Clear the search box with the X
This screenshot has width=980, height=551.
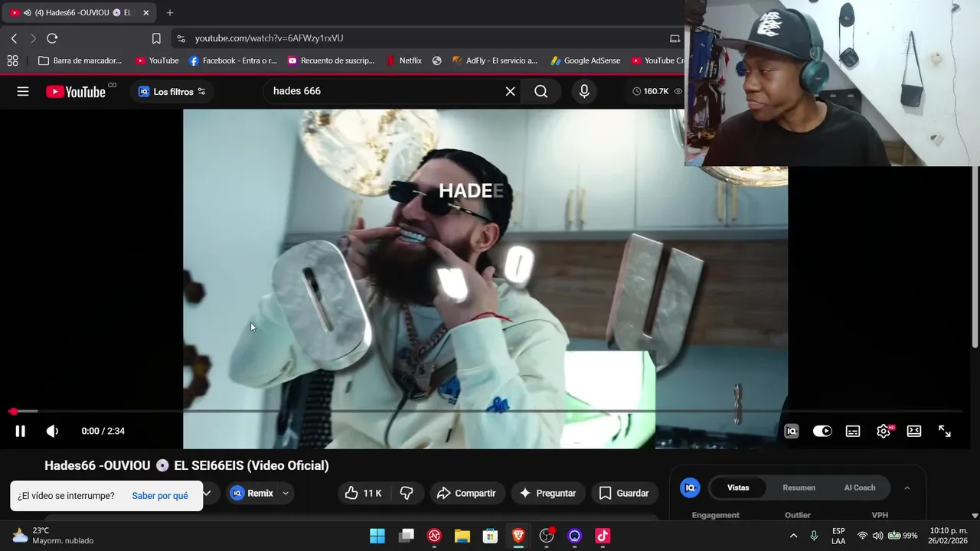(511, 91)
